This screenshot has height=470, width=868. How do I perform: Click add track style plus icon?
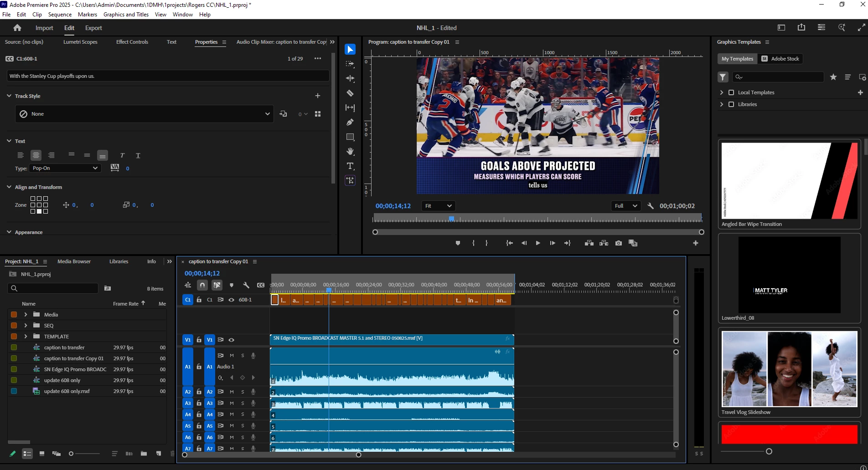point(318,96)
